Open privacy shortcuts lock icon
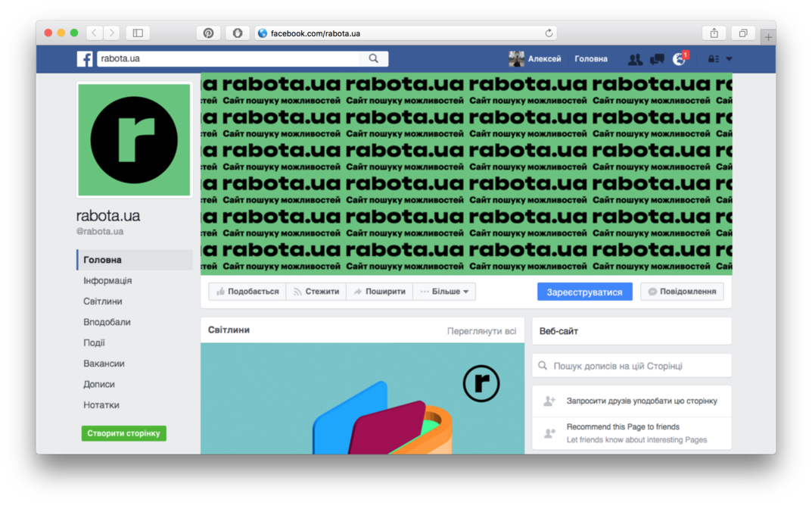 point(713,59)
